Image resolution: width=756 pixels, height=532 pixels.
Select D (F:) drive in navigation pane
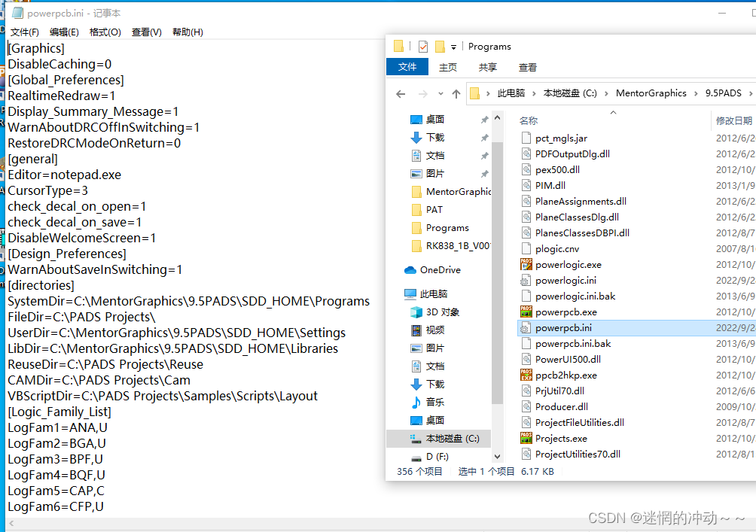point(437,456)
